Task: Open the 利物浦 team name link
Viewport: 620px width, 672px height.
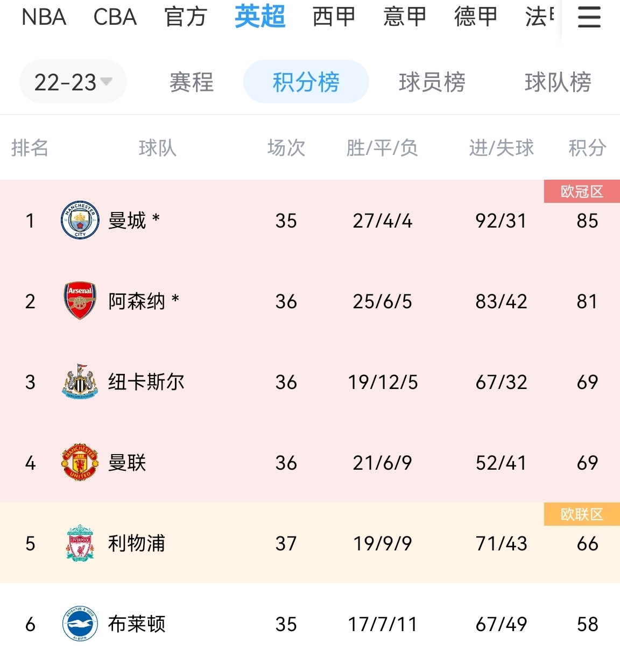Action: pos(137,543)
